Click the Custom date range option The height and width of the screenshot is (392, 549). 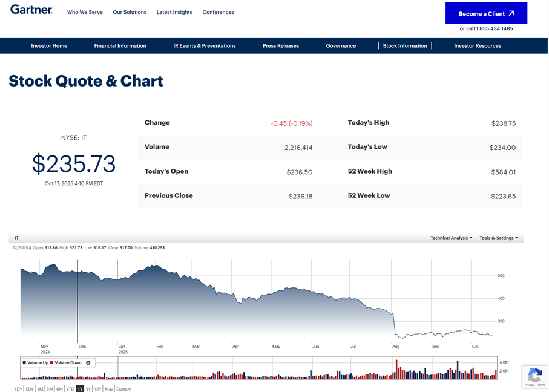pos(124,389)
